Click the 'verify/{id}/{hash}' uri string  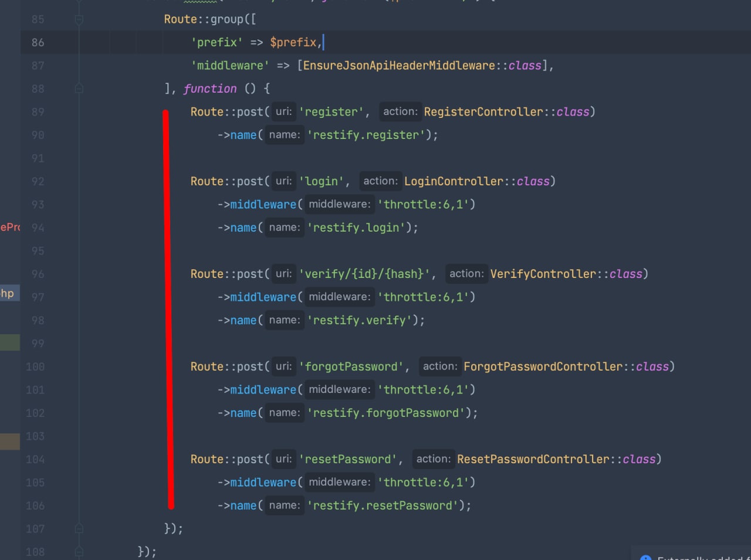click(365, 274)
